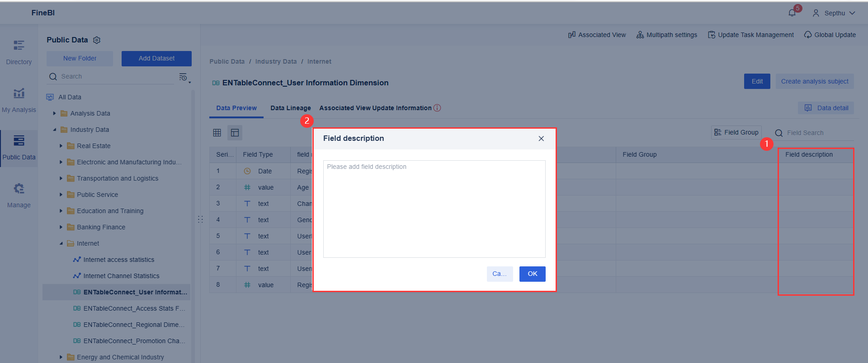The height and width of the screenshot is (363, 868).
Task: Expand the Real Estate folder
Action: (x=61, y=146)
